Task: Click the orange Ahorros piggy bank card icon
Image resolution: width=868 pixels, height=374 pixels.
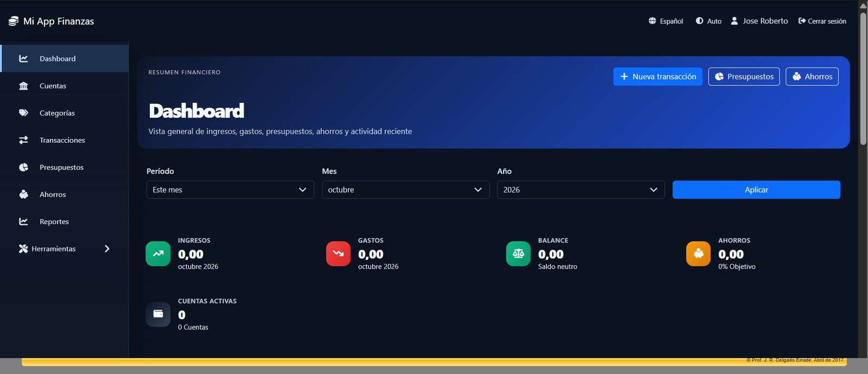Action: 698,253
